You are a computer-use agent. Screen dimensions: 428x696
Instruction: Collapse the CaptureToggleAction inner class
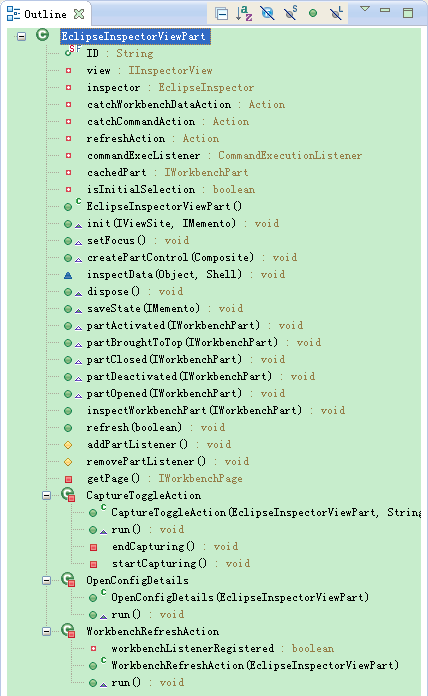pos(46,495)
